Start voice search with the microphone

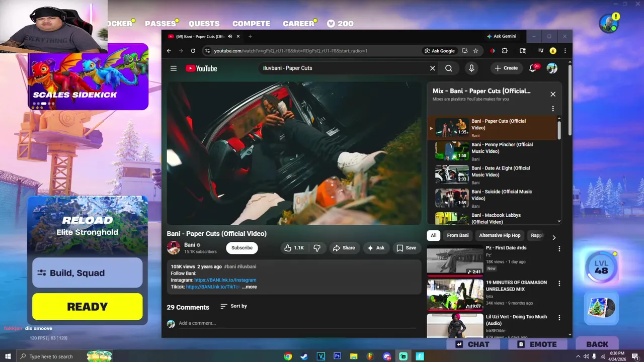coord(471,68)
